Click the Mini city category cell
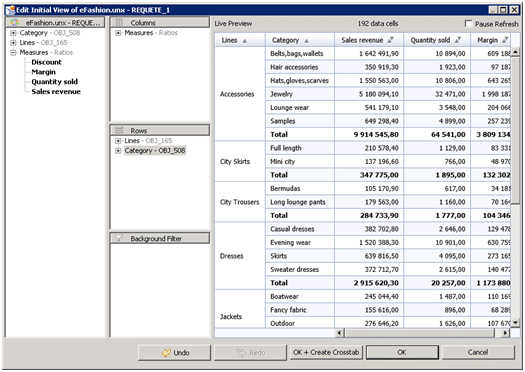 [x=300, y=161]
